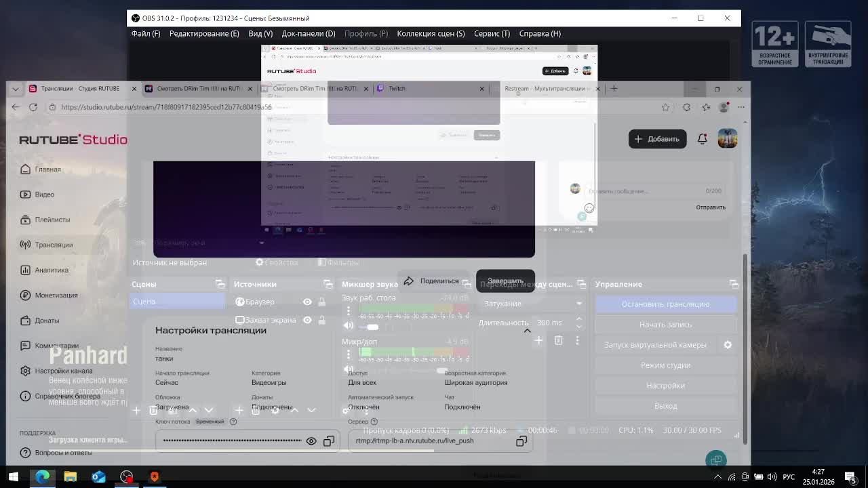Copy the RTMP server URL
868x488 pixels.
pyautogui.click(x=521, y=441)
